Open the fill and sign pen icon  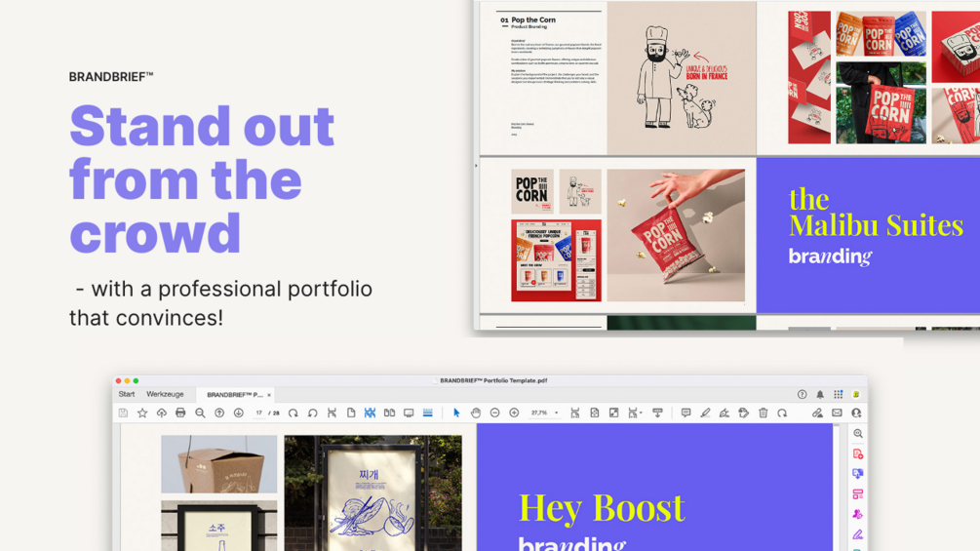pyautogui.click(x=725, y=413)
